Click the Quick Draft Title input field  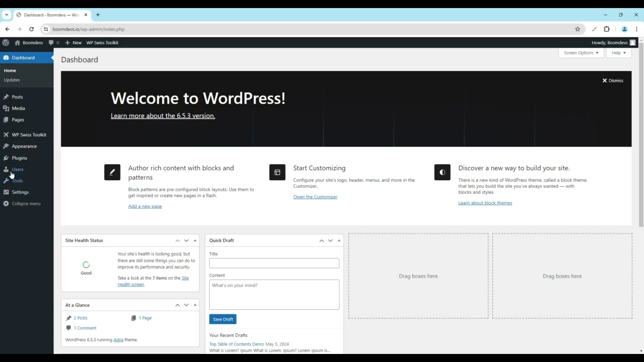(274, 263)
